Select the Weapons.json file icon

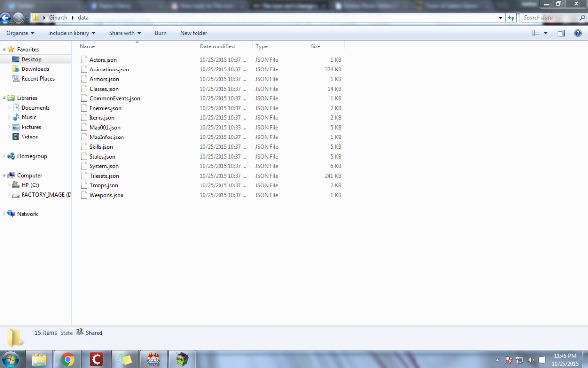pyautogui.click(x=84, y=195)
